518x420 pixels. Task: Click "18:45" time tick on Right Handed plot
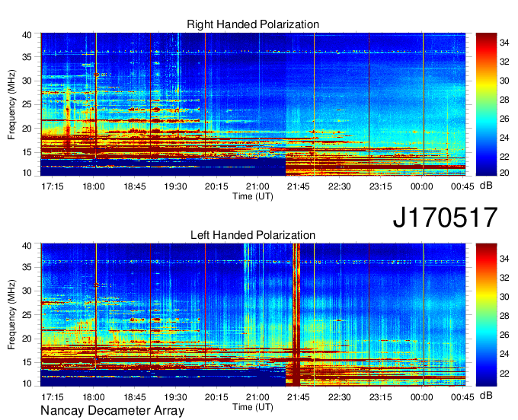pos(135,186)
